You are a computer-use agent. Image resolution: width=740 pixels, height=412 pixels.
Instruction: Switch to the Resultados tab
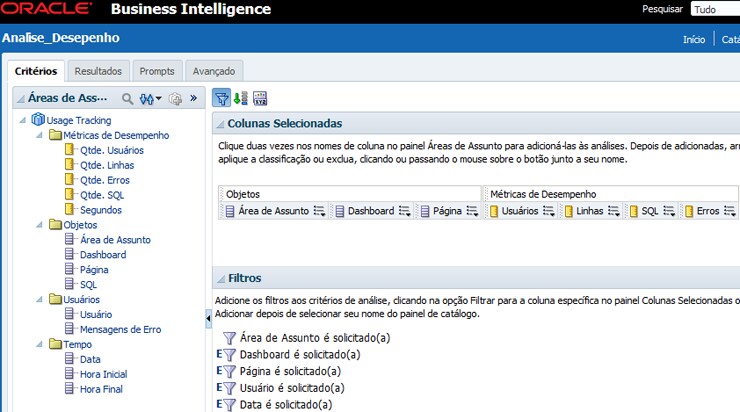98,71
